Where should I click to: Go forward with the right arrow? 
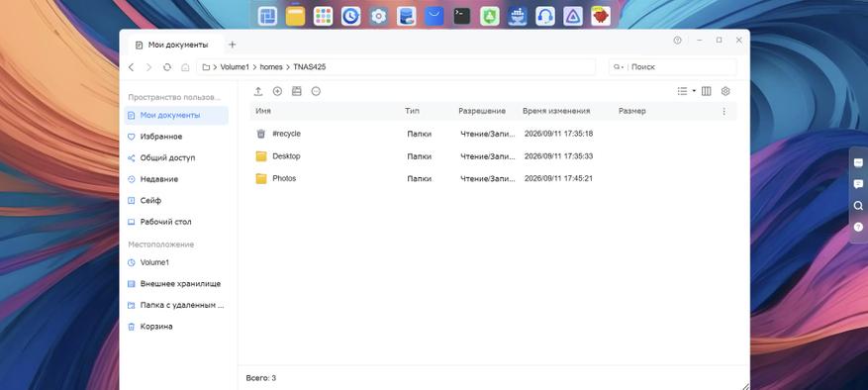tap(148, 67)
